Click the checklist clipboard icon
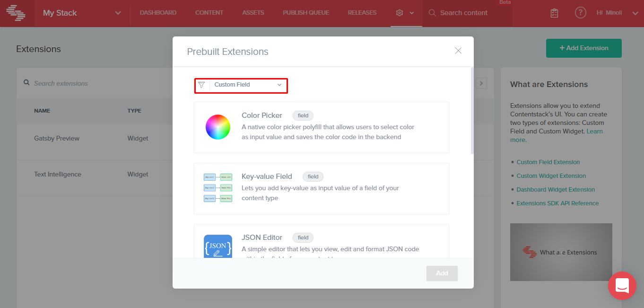 (555, 13)
